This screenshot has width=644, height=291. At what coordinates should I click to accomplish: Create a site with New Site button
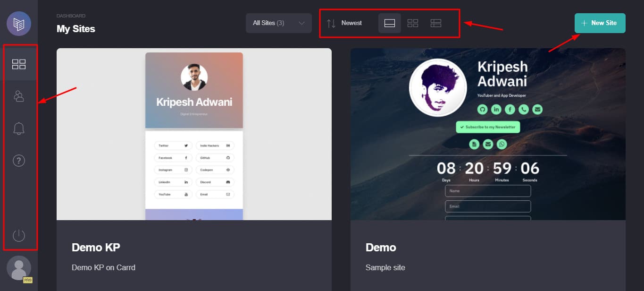tap(600, 23)
